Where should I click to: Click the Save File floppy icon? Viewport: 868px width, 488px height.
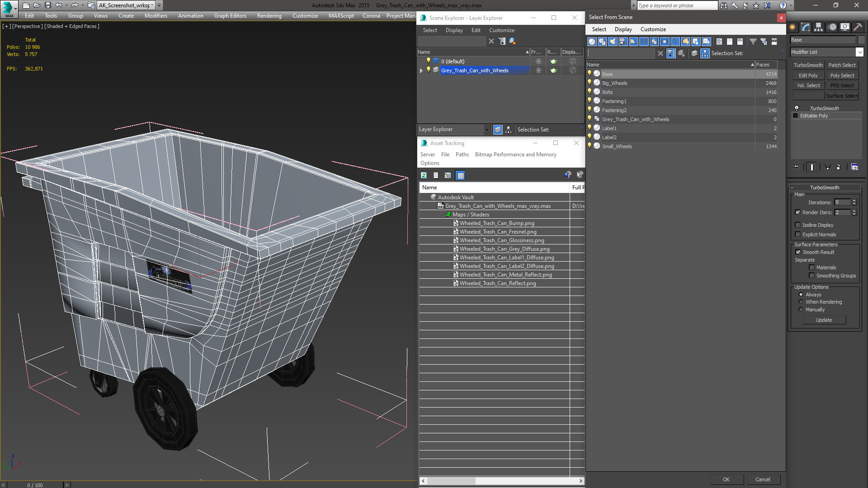coord(47,5)
